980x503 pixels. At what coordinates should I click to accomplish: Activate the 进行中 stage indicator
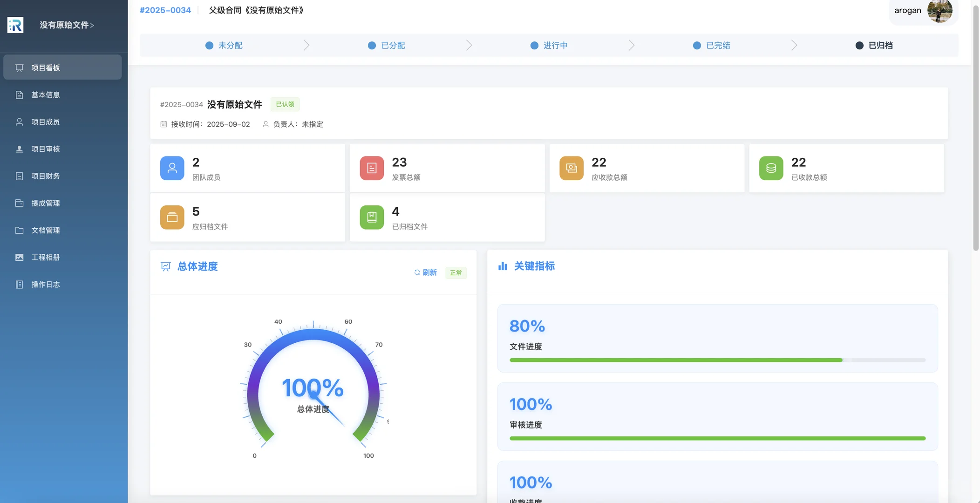tap(549, 45)
